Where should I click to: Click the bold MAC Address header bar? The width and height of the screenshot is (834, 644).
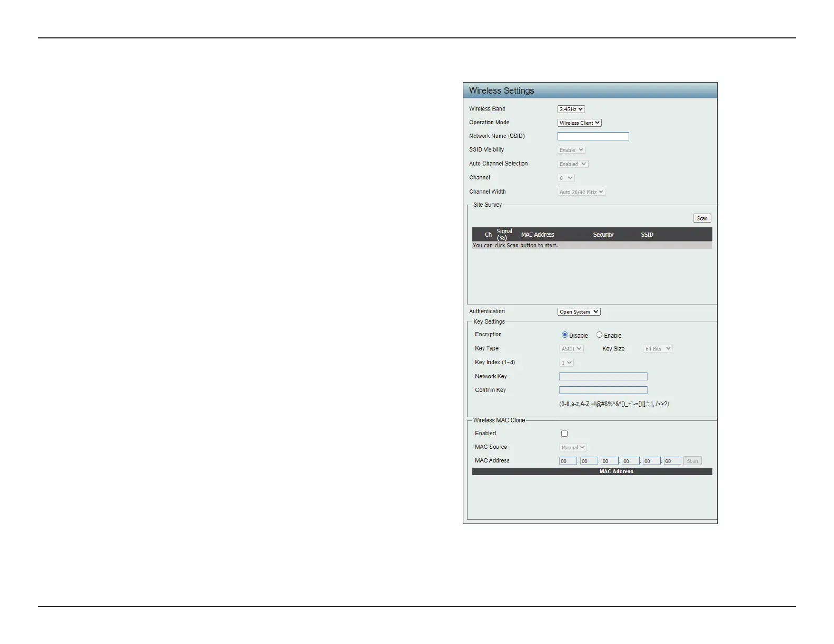tap(592, 472)
